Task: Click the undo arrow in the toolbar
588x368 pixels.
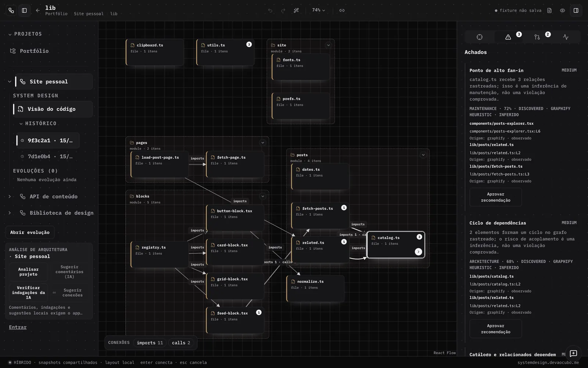Action: [x=270, y=11]
